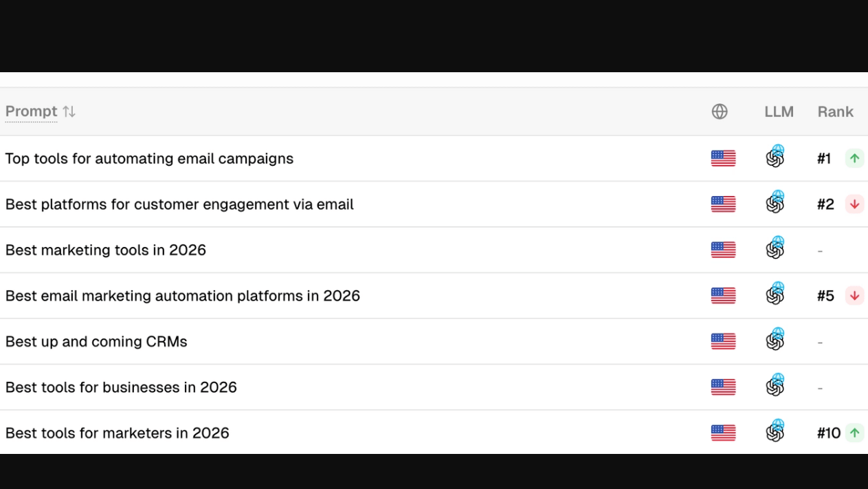Select the 'Best email marketing automation platforms in 2026' row

[182, 295]
